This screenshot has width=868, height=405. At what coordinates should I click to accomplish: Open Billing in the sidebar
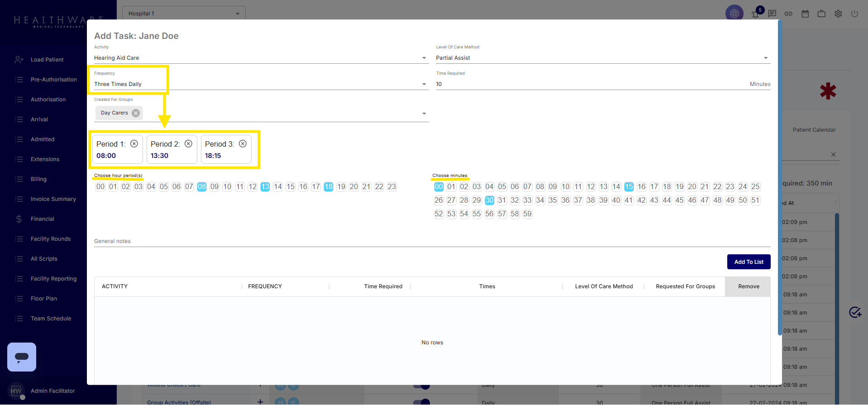tap(38, 179)
